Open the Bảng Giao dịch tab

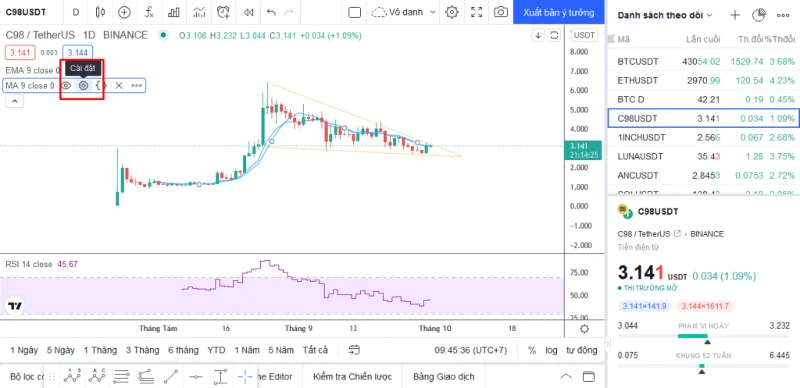click(444, 377)
